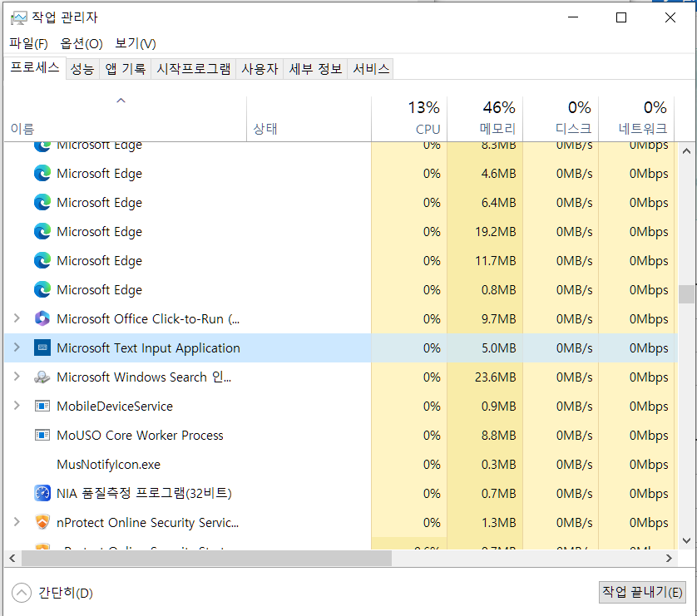The image size is (697, 616).
Task: Click the nProtect Online Security Service icon
Action: pyautogui.click(x=42, y=522)
